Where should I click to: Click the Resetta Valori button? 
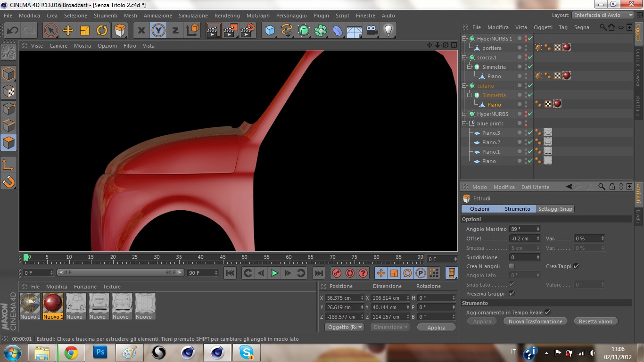pos(595,321)
